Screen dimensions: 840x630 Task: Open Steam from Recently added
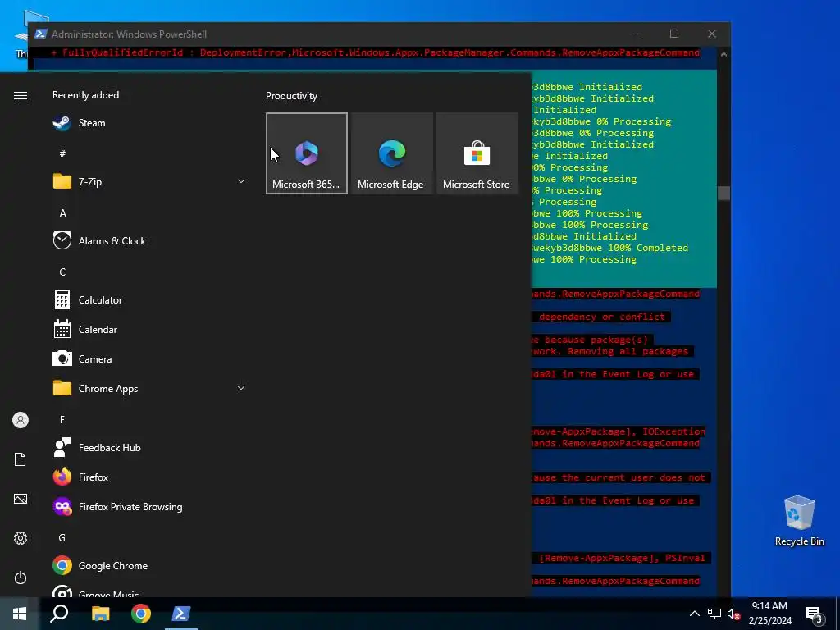149,123
